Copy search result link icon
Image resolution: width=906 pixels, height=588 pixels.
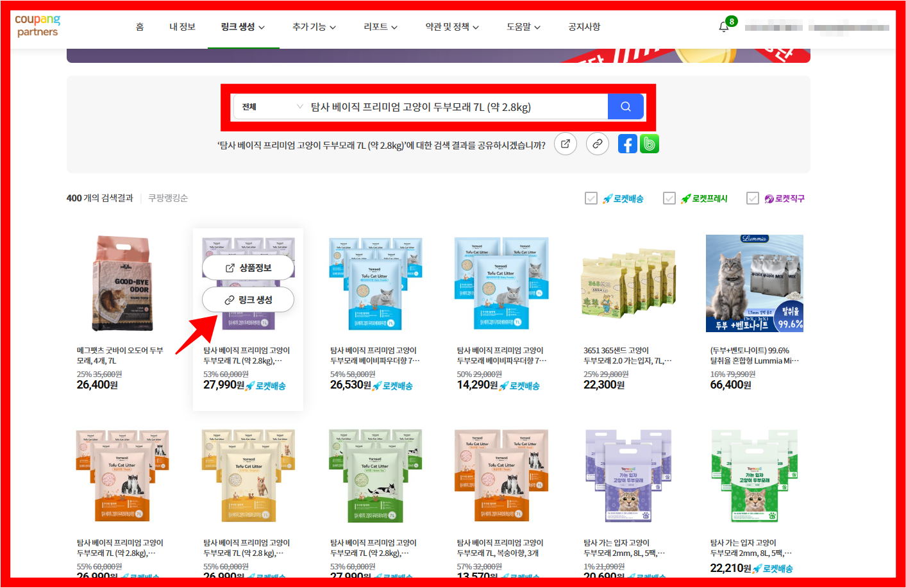point(598,144)
